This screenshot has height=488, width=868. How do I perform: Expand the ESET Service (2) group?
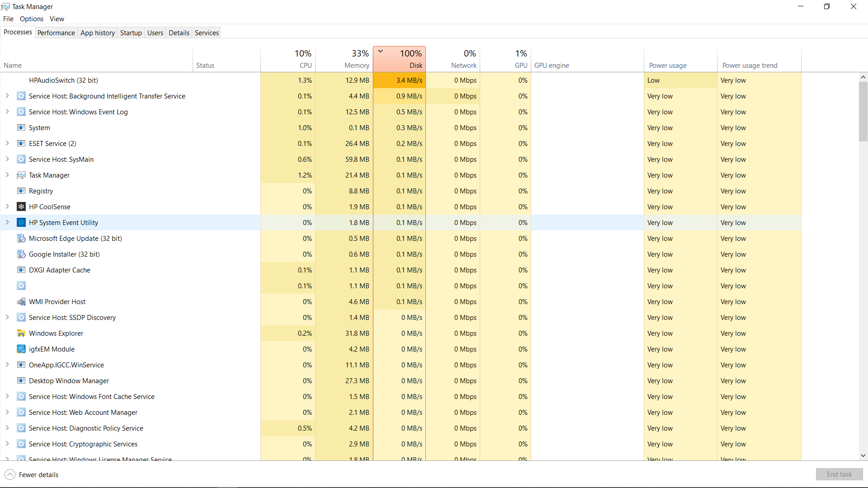coord(7,143)
